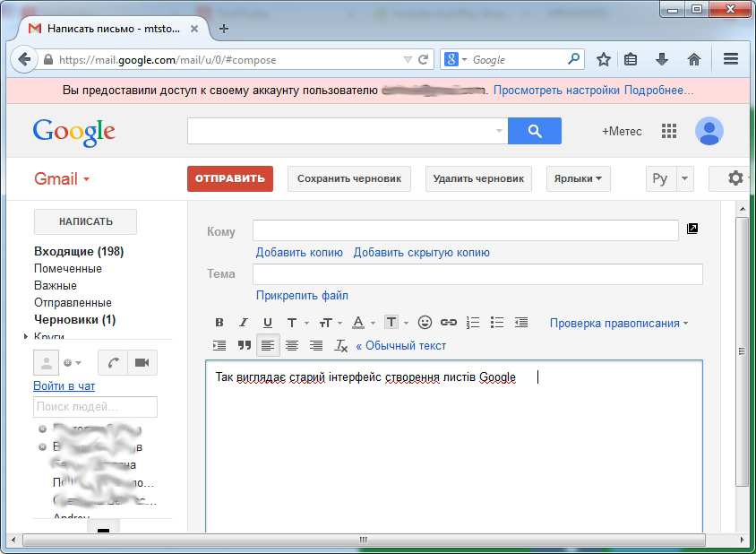Pop out compose into new window

[x=692, y=229]
